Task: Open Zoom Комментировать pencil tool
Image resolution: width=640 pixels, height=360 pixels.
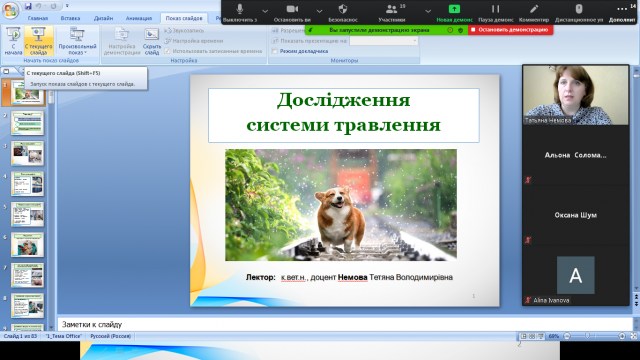Action: click(x=534, y=12)
